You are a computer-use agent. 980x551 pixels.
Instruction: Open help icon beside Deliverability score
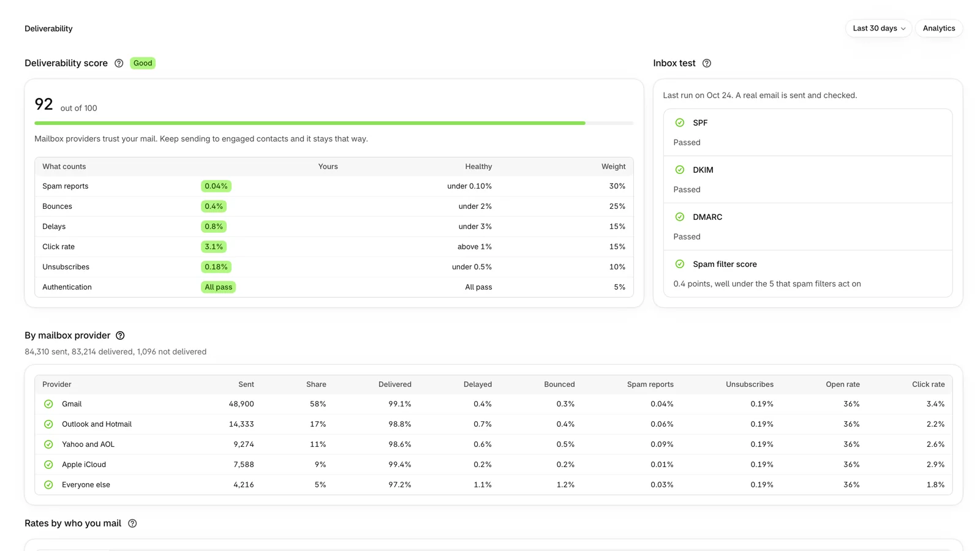coord(119,63)
